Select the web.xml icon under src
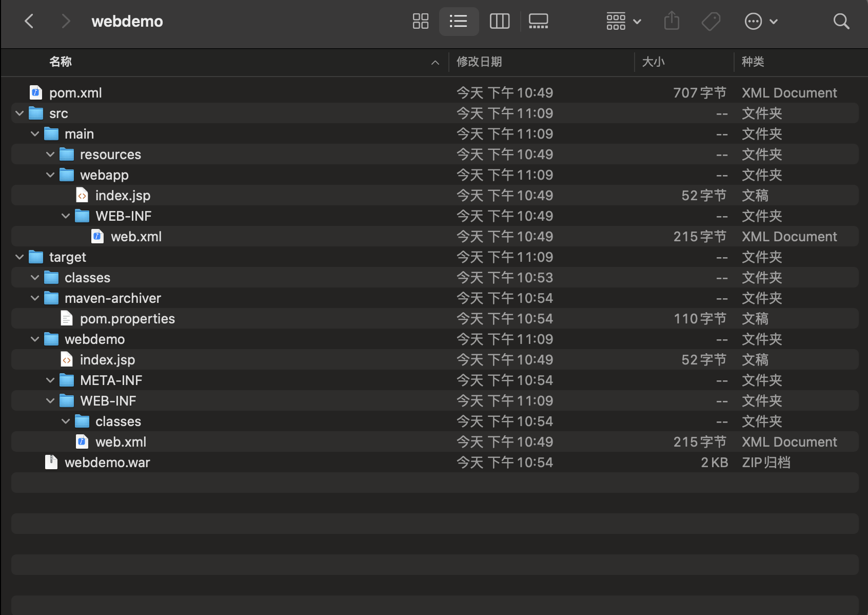This screenshot has width=868, height=615. point(97,236)
